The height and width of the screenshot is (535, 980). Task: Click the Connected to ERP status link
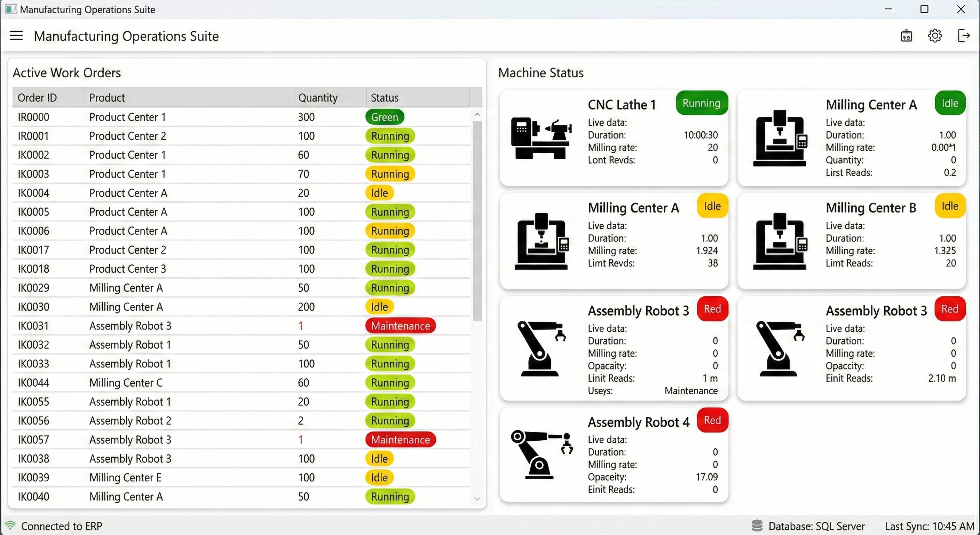(x=62, y=526)
